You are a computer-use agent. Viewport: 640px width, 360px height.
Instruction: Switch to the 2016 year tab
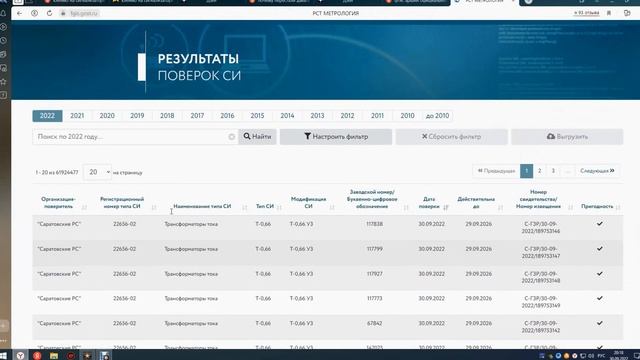[x=227, y=116]
